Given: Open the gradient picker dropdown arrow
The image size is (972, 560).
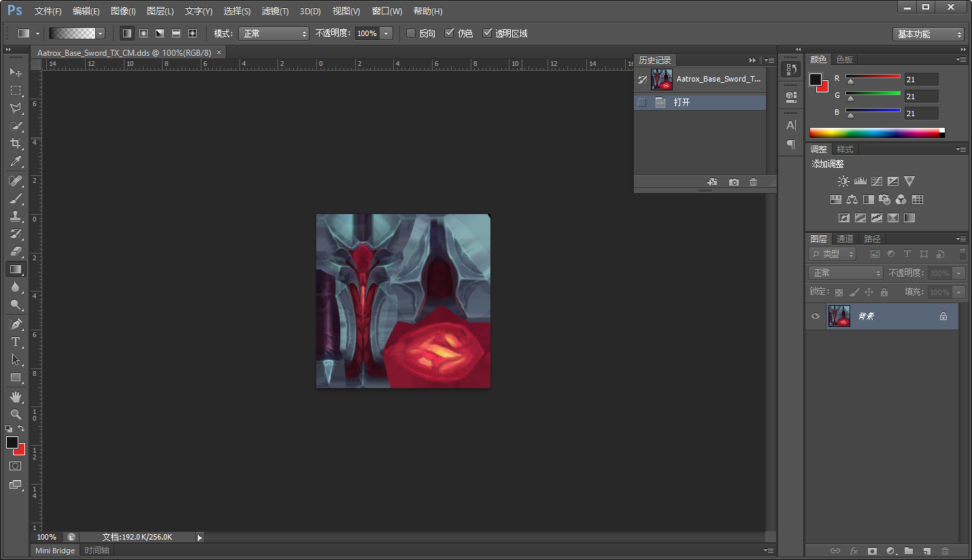Looking at the screenshot, I should pyautogui.click(x=101, y=33).
